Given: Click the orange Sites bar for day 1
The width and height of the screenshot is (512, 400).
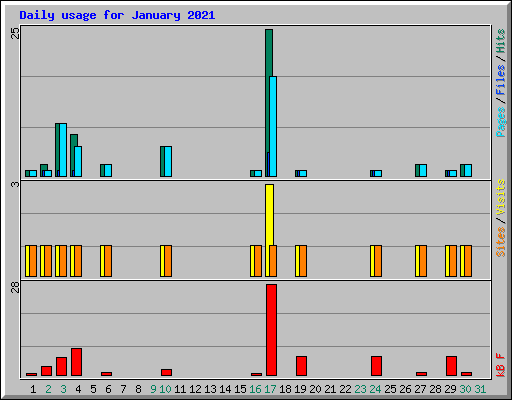Looking at the screenshot, I should 33,261.
